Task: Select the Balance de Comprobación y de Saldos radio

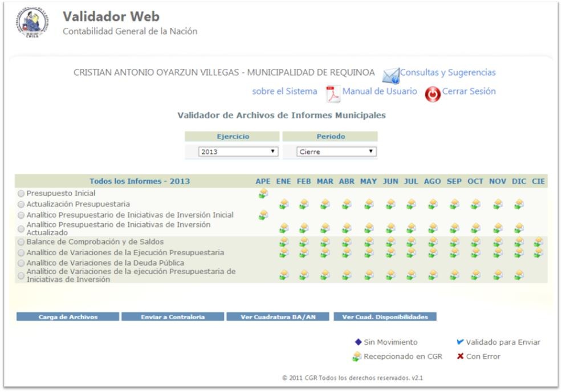Action: click(21, 242)
